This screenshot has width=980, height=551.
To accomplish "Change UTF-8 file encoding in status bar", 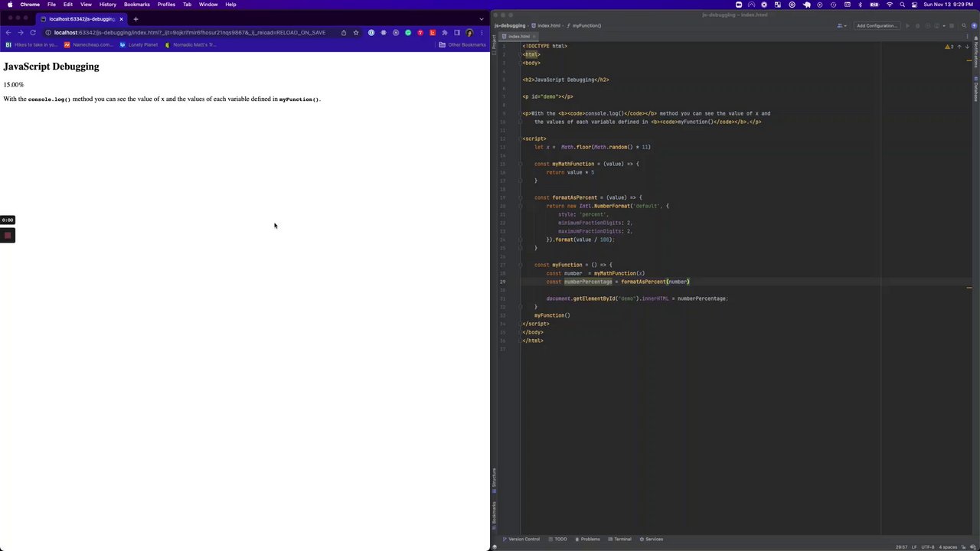I will [x=928, y=547].
